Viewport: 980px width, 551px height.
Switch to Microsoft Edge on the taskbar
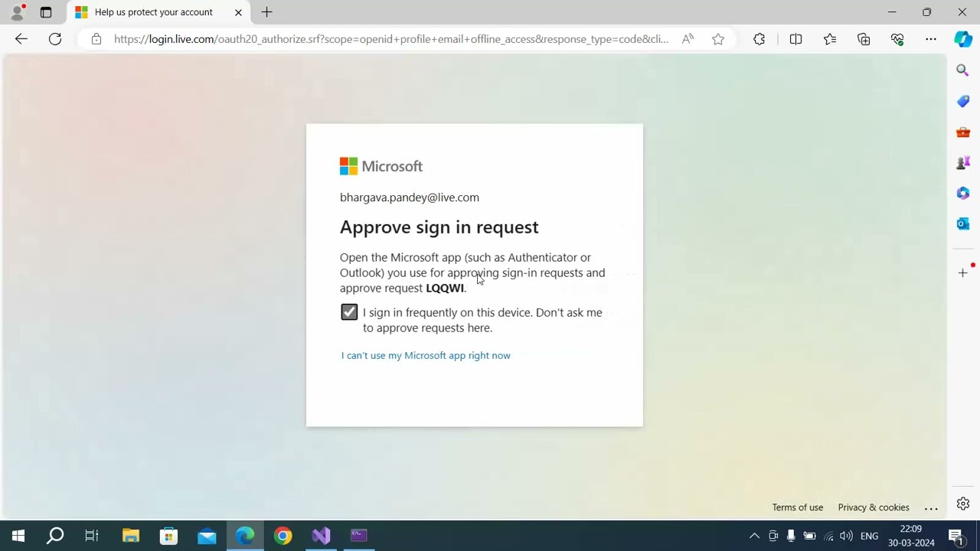tap(245, 536)
